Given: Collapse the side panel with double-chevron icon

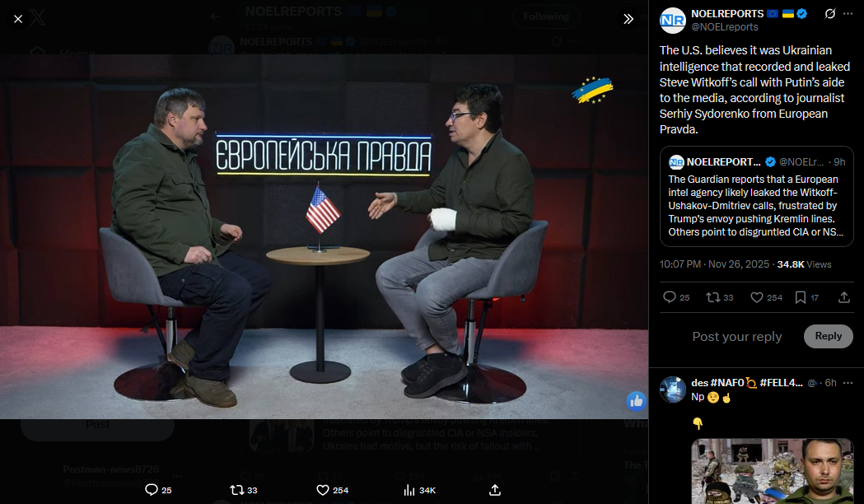Looking at the screenshot, I should [x=628, y=19].
